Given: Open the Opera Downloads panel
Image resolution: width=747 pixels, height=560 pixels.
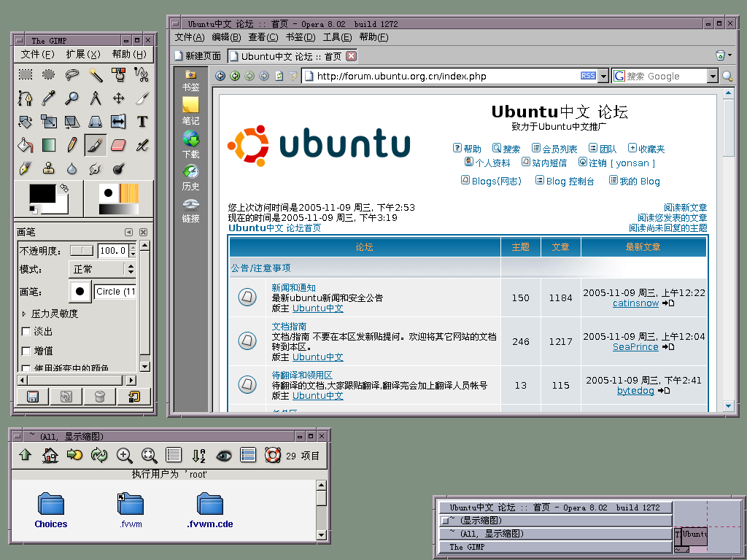Looking at the screenshot, I should (190, 144).
